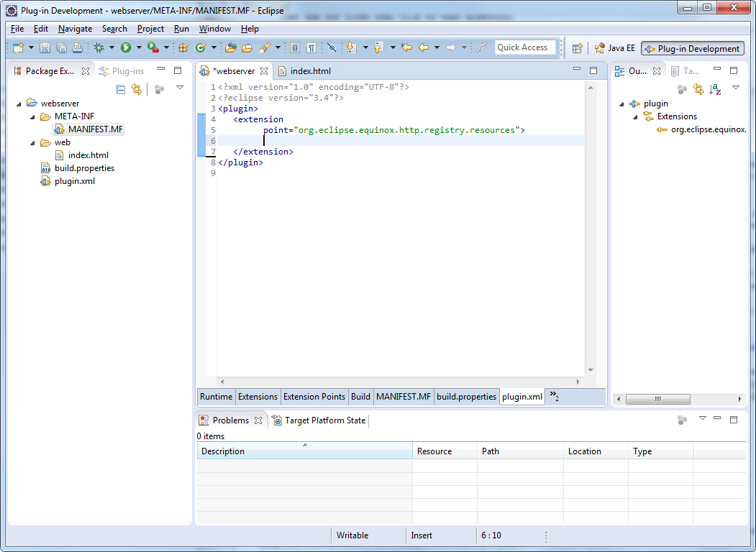Image resolution: width=756 pixels, height=552 pixels.
Task: Toggle Show Whitespace Characters
Action: pyautogui.click(x=311, y=47)
